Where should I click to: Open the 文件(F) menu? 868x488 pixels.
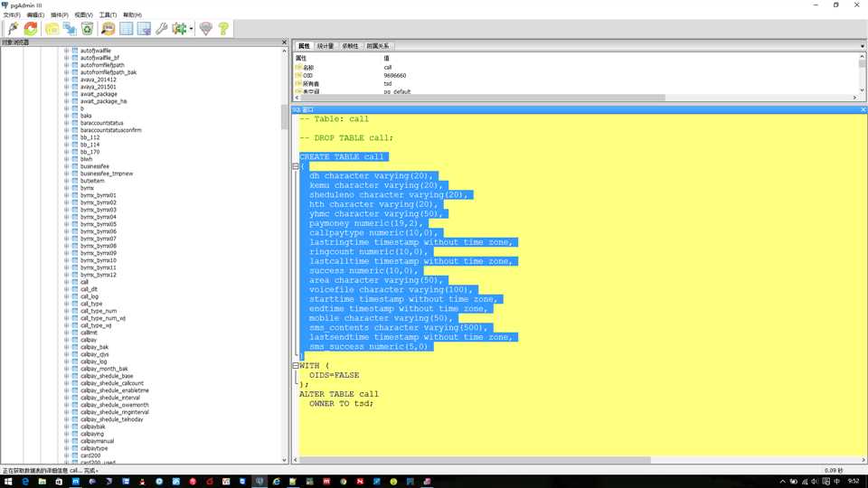(12, 15)
